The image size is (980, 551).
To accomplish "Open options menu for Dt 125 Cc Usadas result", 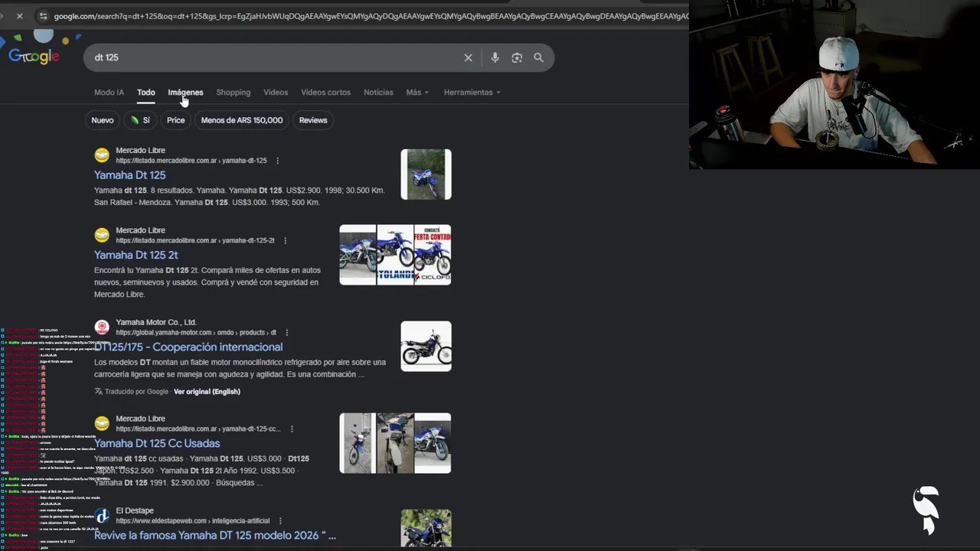I will point(292,429).
